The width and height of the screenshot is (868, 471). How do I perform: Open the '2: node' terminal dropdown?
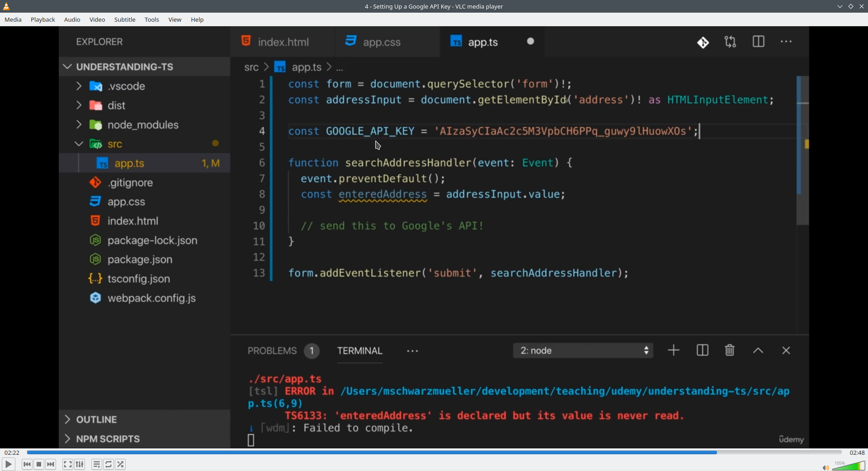pyautogui.click(x=583, y=351)
